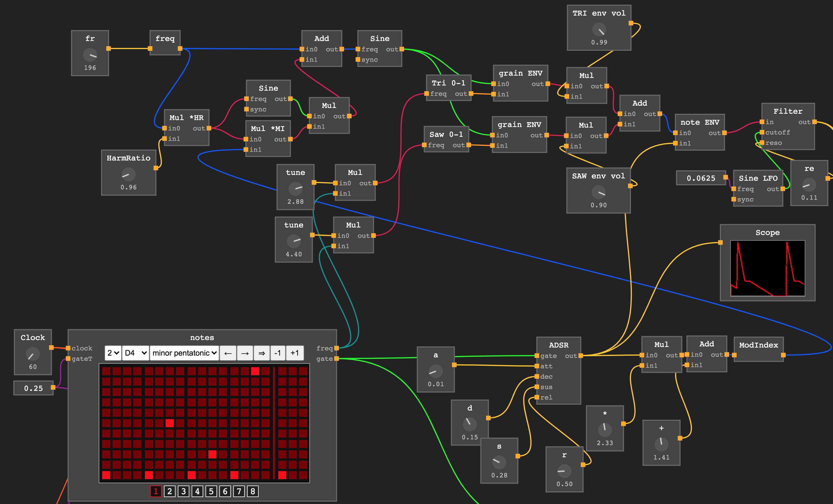This screenshot has height=504, width=833.
Task: Click the note ENV in1 port
Action: pos(675,143)
